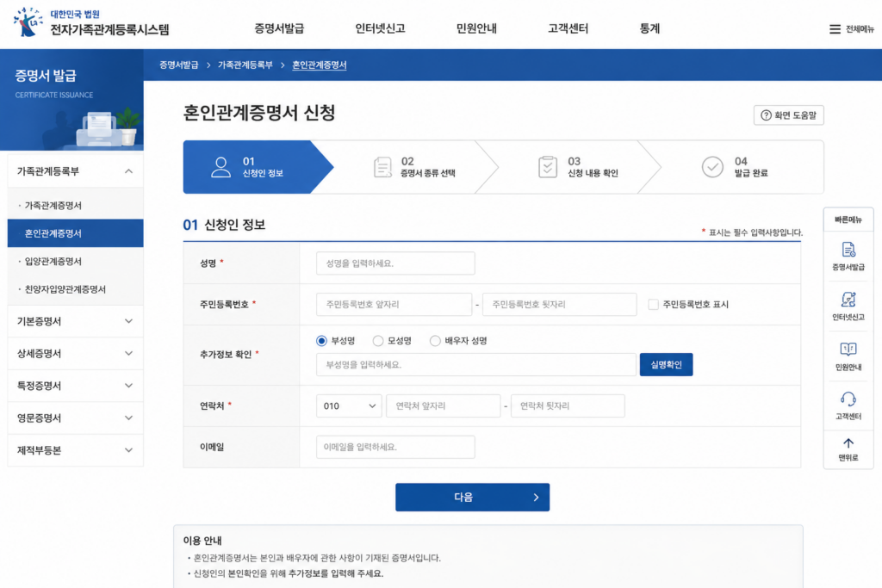This screenshot has height=588, width=882.
Task: Click the 빠른메뉴 header label
Action: pos(848,220)
